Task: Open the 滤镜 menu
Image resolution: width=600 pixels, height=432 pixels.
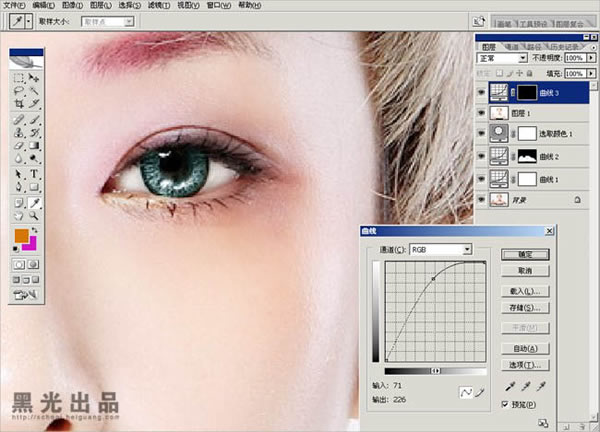Action: pos(158,5)
